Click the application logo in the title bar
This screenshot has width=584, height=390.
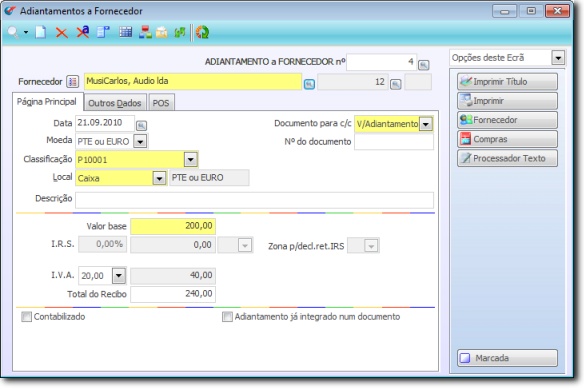[x=10, y=11]
